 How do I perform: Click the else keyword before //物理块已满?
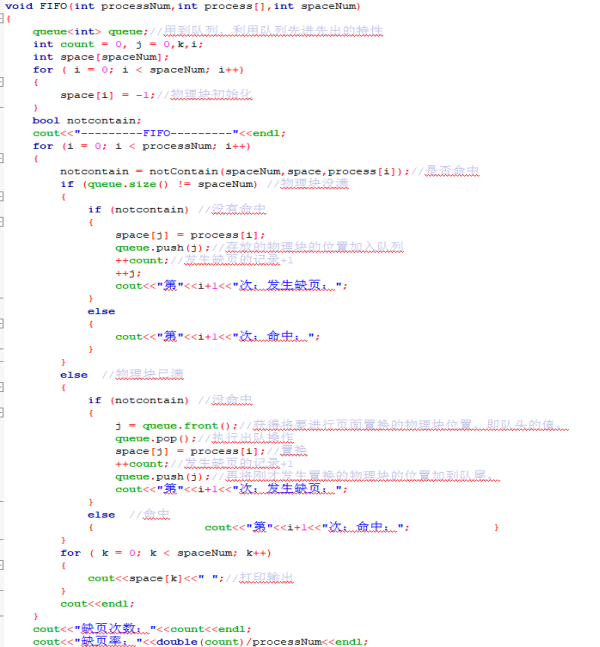(74, 375)
